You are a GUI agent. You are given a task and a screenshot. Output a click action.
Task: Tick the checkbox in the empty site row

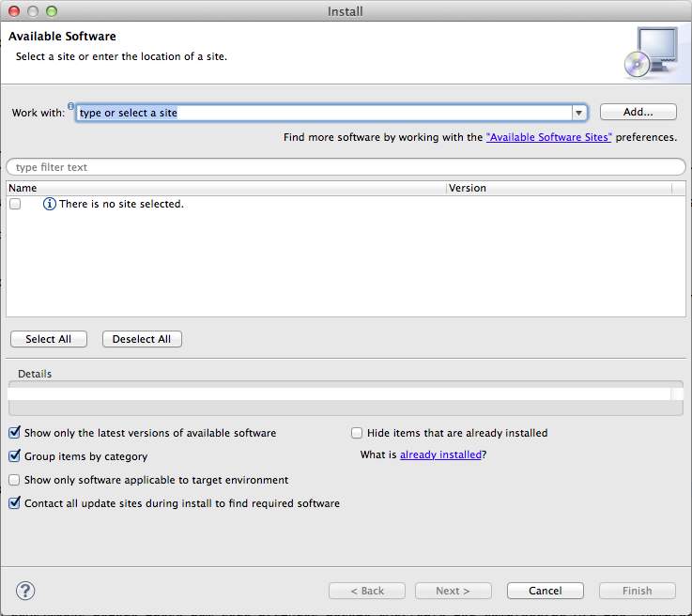click(x=15, y=204)
